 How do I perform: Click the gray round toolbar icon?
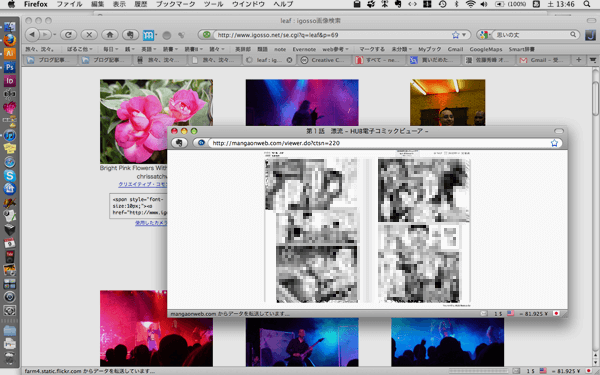(x=166, y=35)
